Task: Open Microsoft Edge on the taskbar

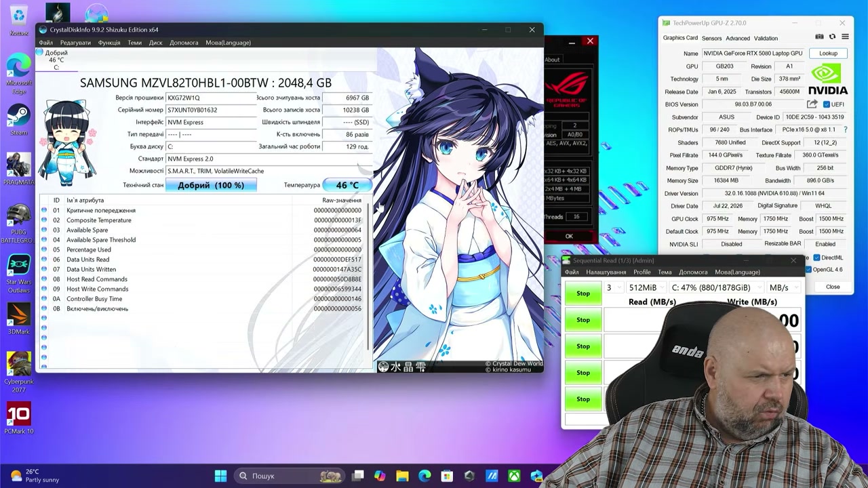Action: point(425,476)
